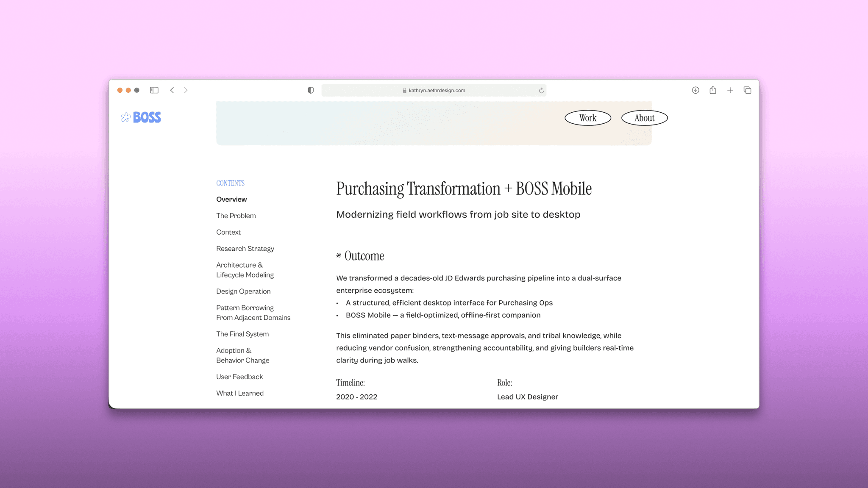Jump to the Overview section
Viewport: 868px width, 488px height.
point(231,200)
